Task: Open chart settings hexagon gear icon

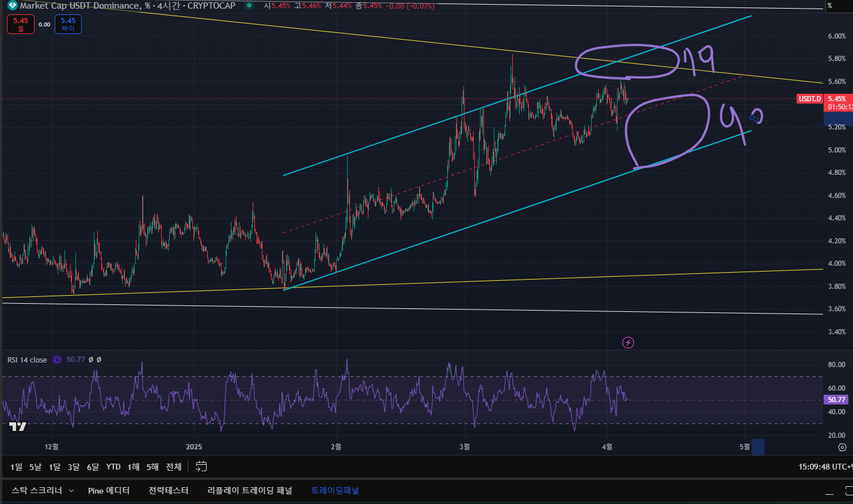Action: [842, 447]
